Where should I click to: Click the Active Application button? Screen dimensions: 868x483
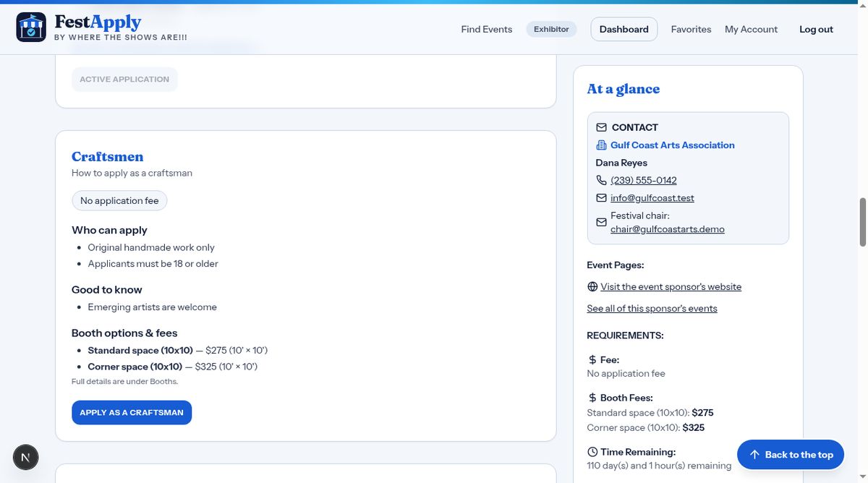click(x=124, y=80)
